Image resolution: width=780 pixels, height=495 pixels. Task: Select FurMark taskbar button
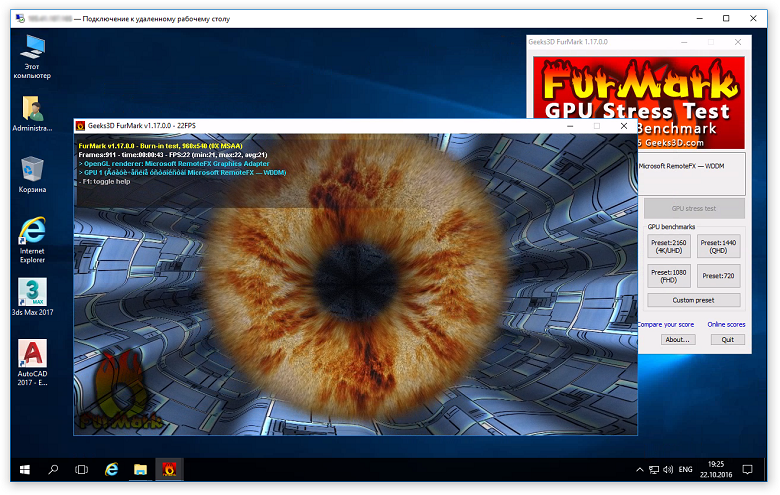click(x=169, y=469)
